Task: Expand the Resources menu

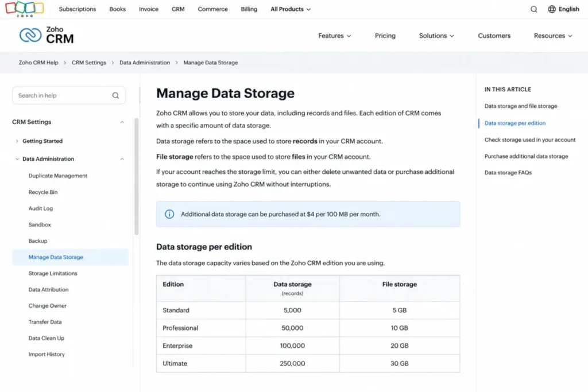Action: (553, 36)
